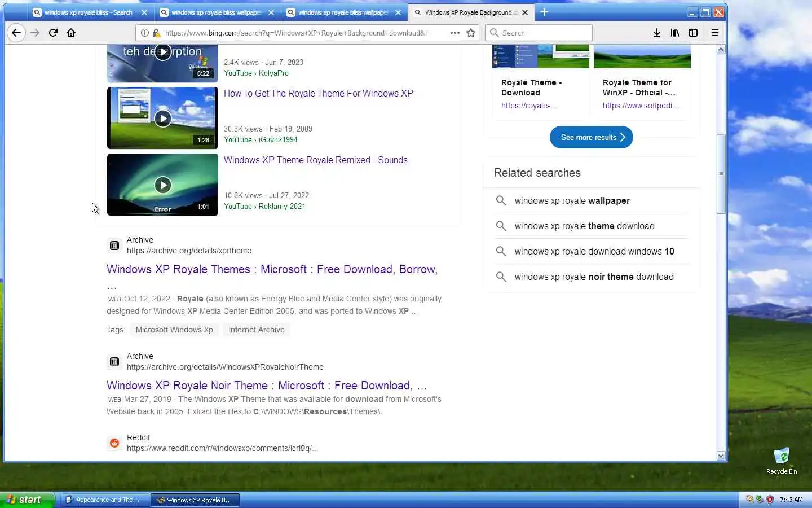Open the Firefox hamburger menu
812x508 pixels.
[x=714, y=33]
